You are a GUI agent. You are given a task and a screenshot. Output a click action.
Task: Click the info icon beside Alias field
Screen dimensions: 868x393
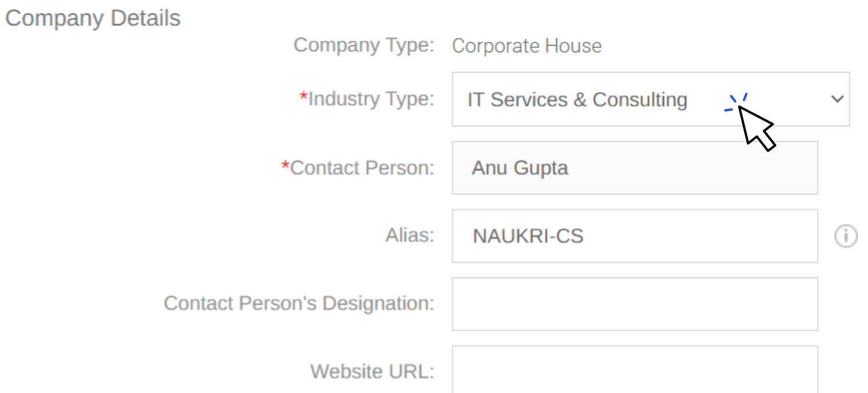pyautogui.click(x=845, y=236)
